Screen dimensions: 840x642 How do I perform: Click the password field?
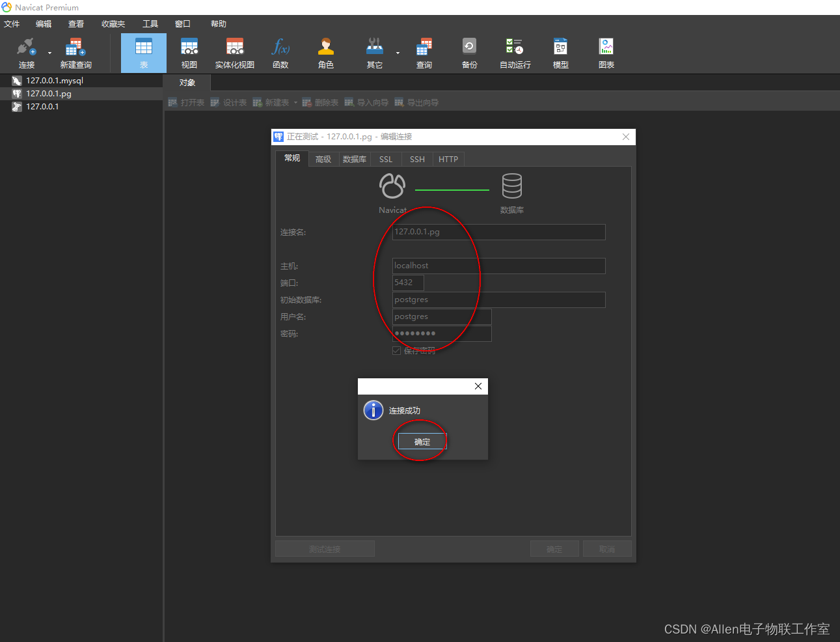442,333
